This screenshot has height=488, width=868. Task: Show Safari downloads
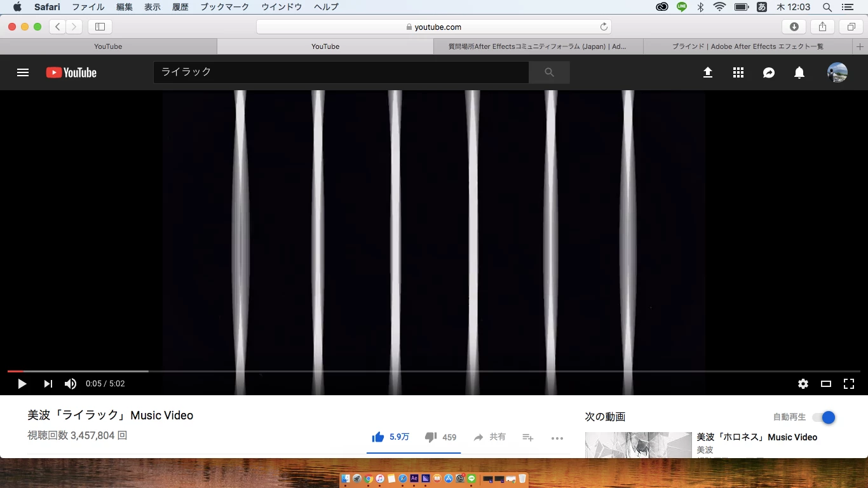pos(794,27)
